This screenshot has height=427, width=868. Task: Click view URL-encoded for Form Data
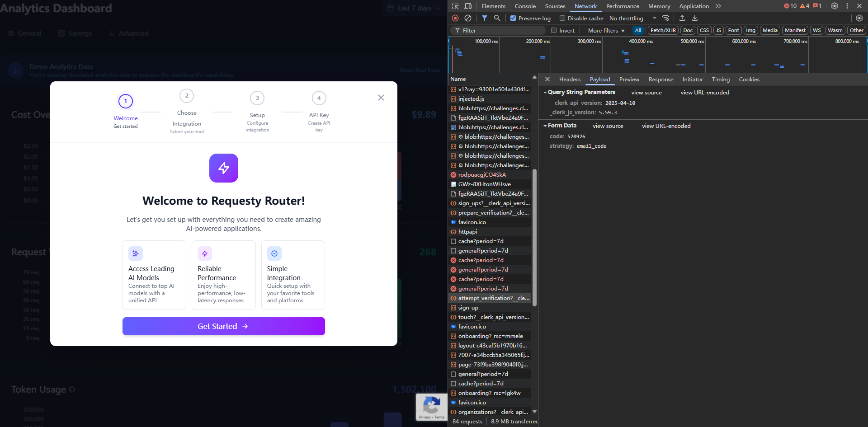(666, 126)
